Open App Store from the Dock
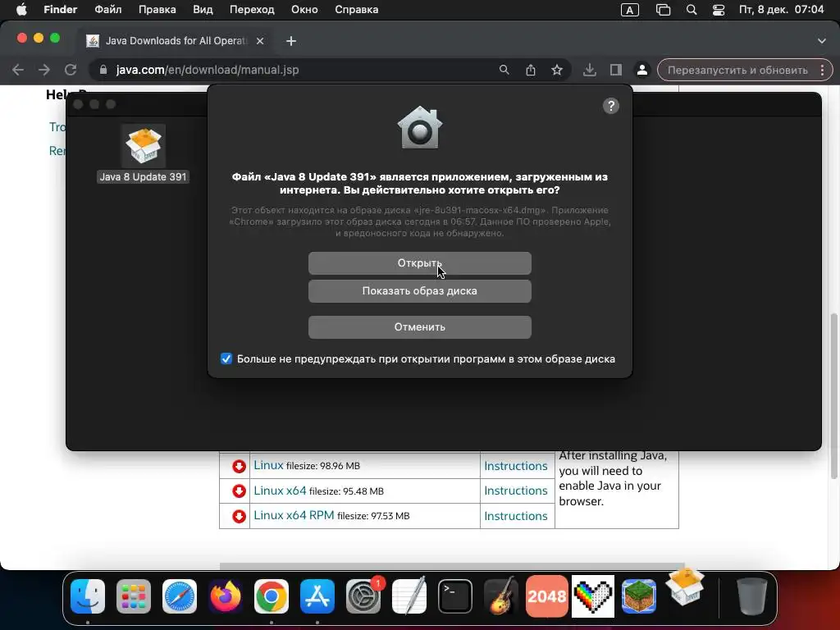This screenshot has width=840, height=630. tap(317, 596)
